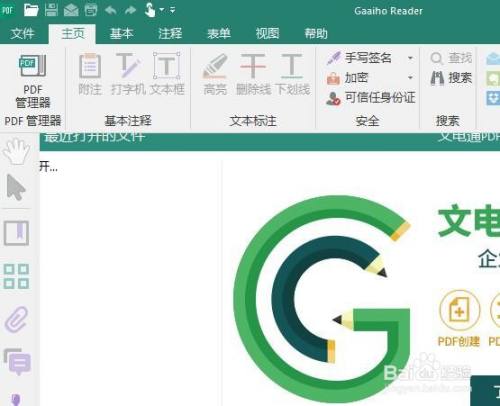Click the 打开... link in recent files
500x406 pixels.
click(49, 166)
